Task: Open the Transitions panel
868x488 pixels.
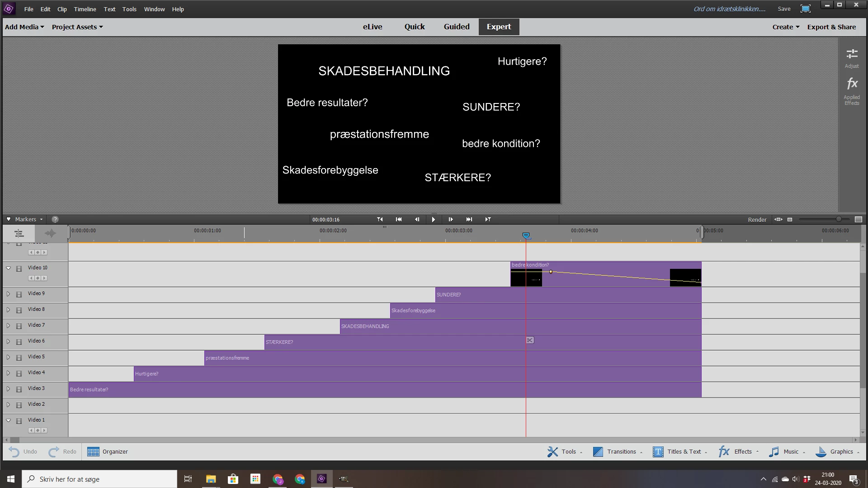Action: coord(617,451)
